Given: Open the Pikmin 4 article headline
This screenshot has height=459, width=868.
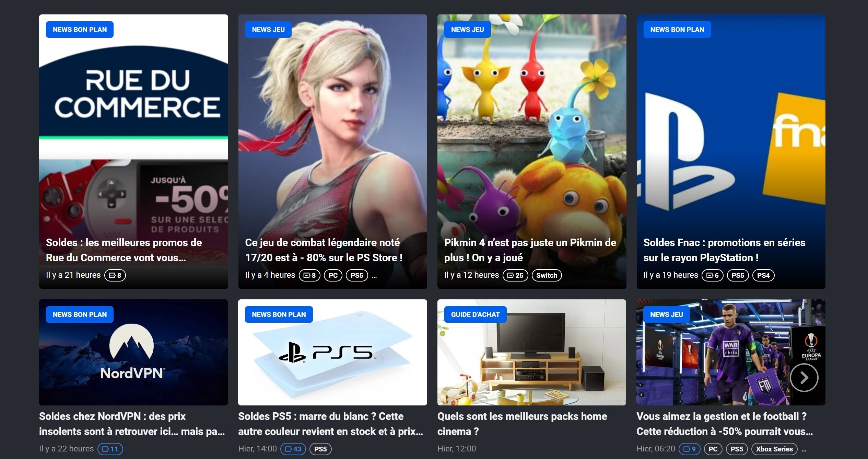Looking at the screenshot, I should tap(530, 250).
